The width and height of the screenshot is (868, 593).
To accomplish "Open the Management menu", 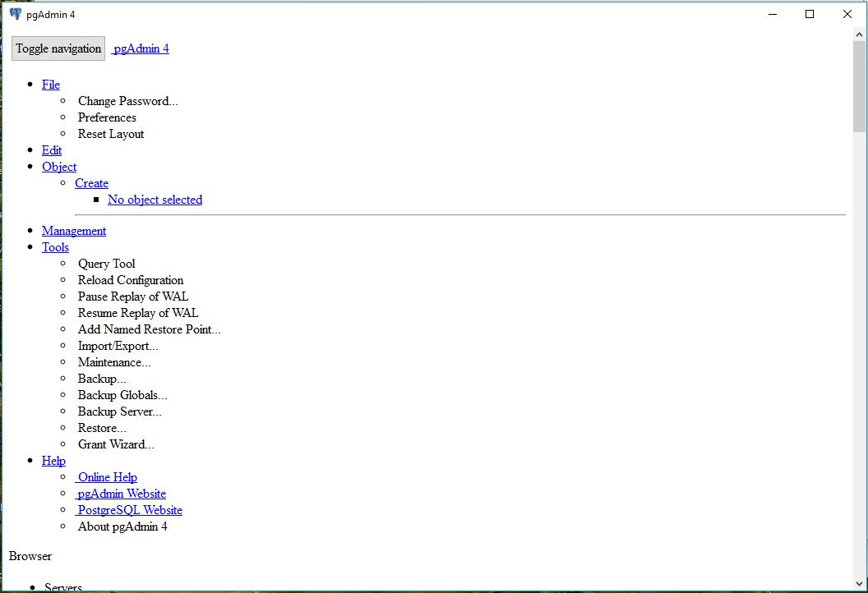I will point(74,231).
